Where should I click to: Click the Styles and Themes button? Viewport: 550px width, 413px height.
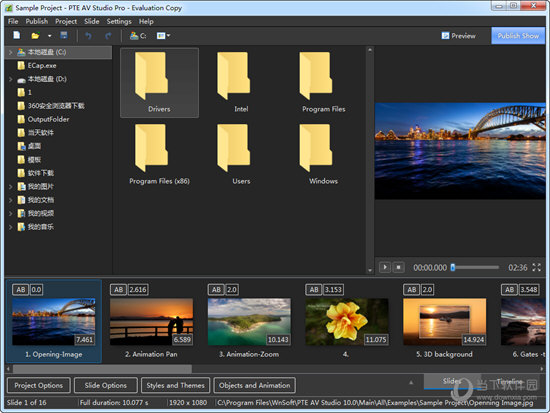tap(175, 385)
